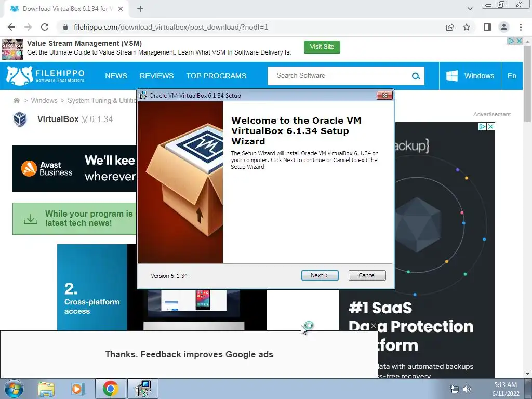Image resolution: width=532 pixels, height=399 pixels.
Task: Click the home breadcrumb icon
Action: click(x=16, y=100)
